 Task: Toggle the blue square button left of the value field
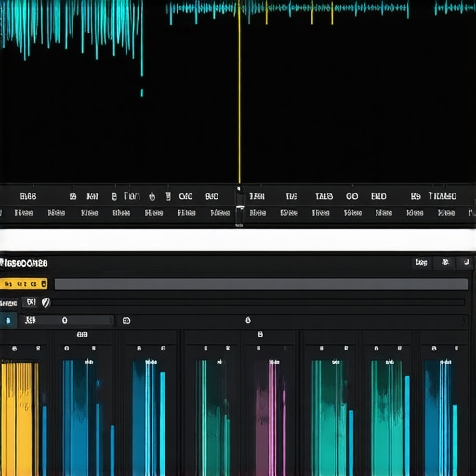click(x=8, y=321)
